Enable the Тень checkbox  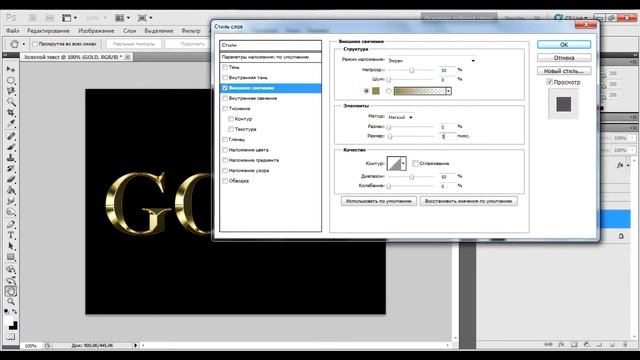point(225,67)
